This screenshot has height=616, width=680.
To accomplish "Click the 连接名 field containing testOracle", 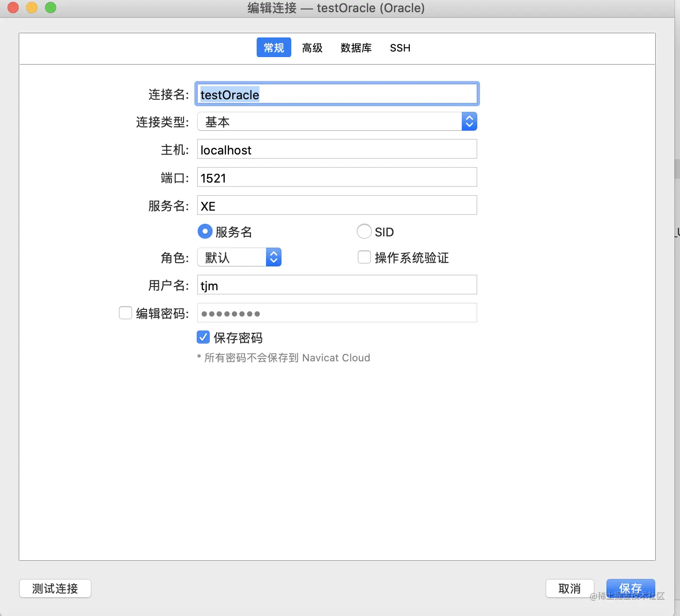I will click(337, 94).
